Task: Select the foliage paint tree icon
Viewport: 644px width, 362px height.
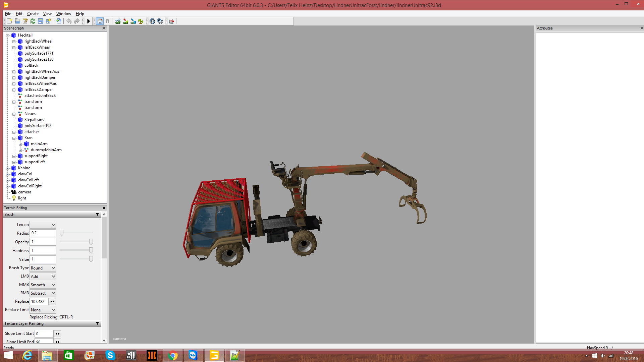Action: click(141, 21)
